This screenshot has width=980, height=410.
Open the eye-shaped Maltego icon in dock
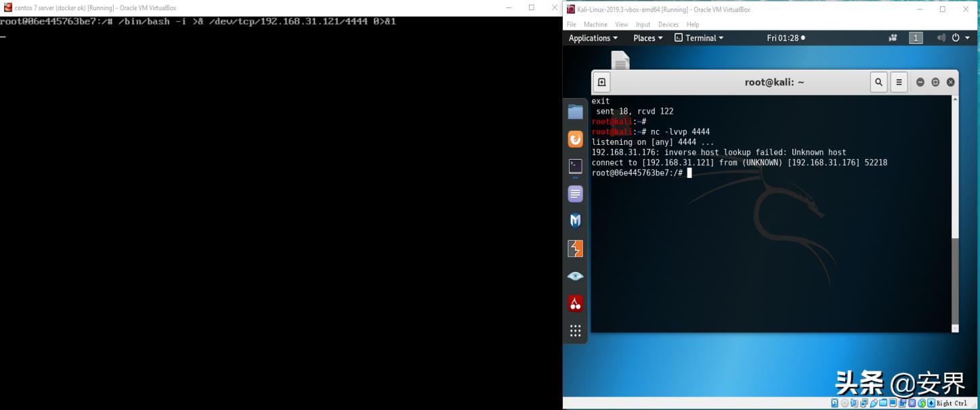pyautogui.click(x=575, y=276)
